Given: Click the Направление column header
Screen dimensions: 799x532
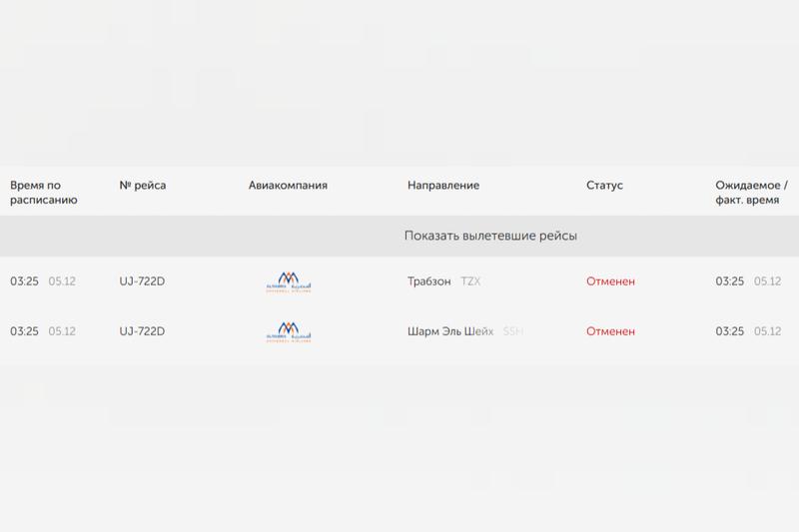Looking at the screenshot, I should point(443,186).
